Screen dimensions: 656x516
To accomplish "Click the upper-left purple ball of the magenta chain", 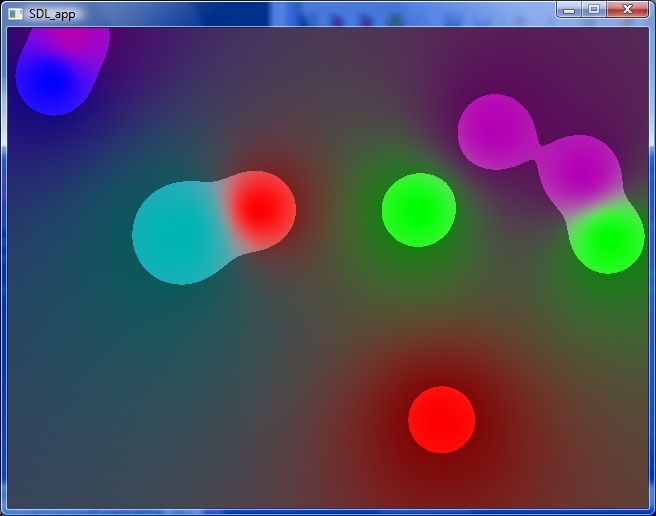I will coord(496,132).
